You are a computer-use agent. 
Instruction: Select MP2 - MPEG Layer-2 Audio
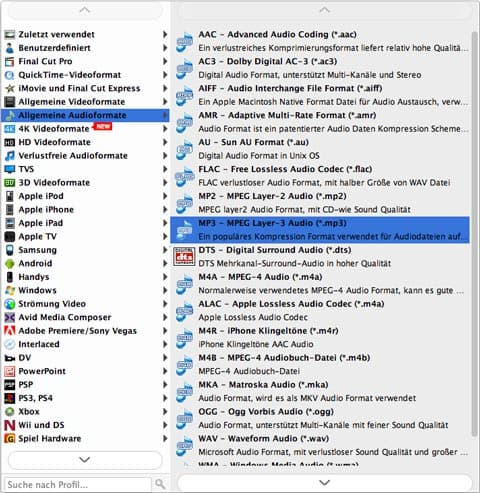point(320,203)
